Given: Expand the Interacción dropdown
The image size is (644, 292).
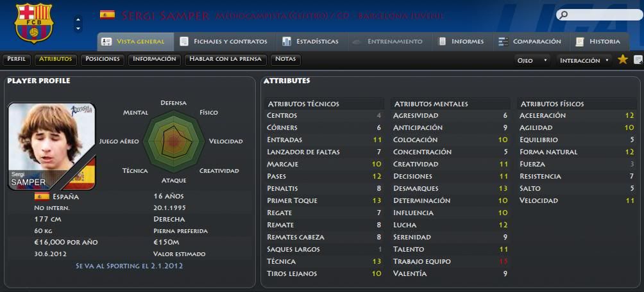Looking at the screenshot, I should tap(584, 60).
